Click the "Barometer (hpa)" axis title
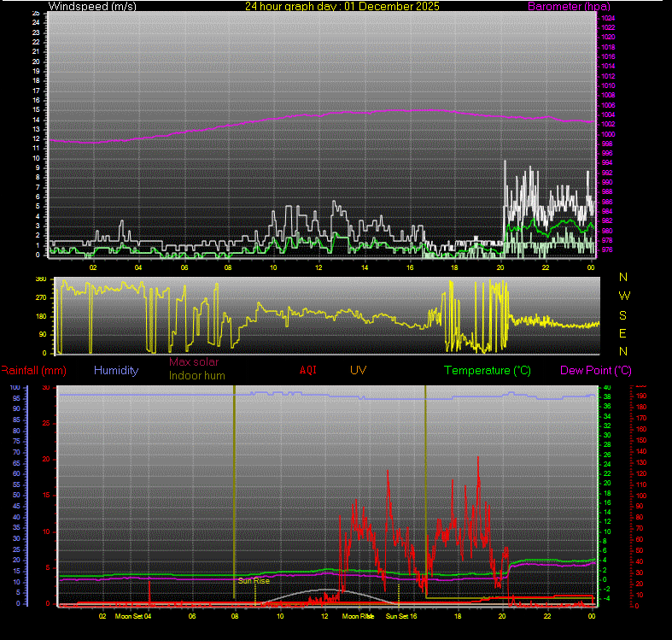Screen dimensions: 672x640 [569, 7]
